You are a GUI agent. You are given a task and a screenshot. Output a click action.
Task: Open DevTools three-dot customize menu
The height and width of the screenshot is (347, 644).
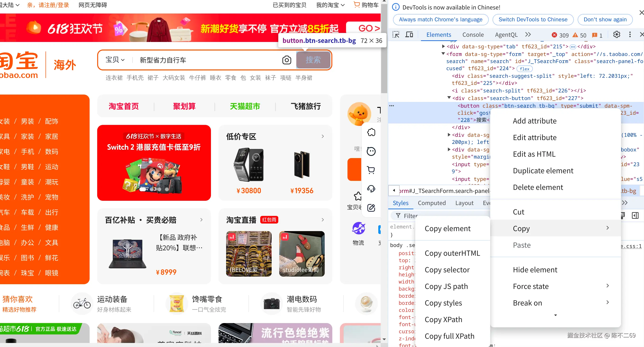630,35
